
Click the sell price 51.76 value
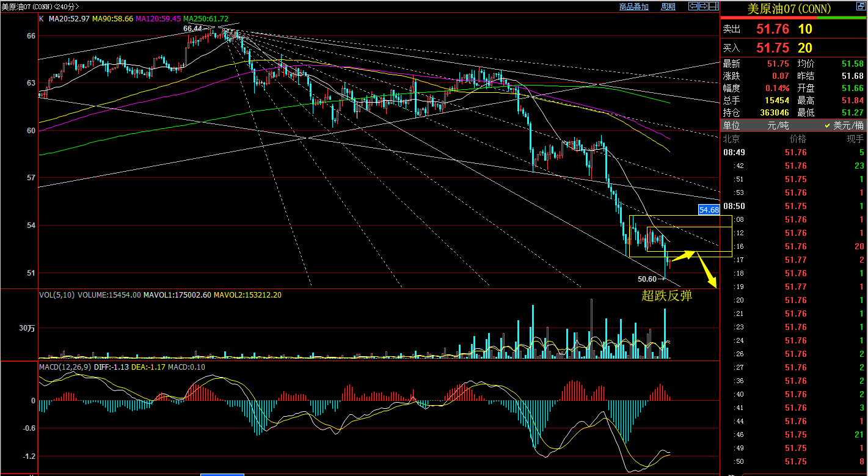tap(773, 29)
